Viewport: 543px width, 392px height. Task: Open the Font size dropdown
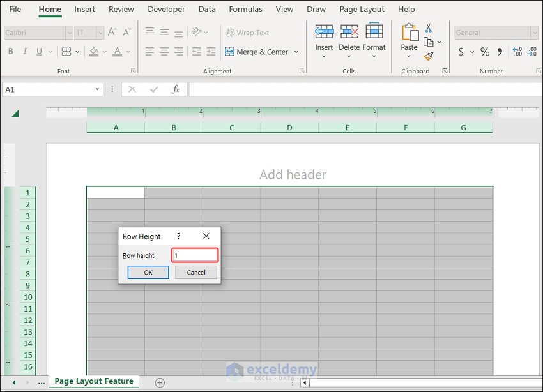pos(100,33)
